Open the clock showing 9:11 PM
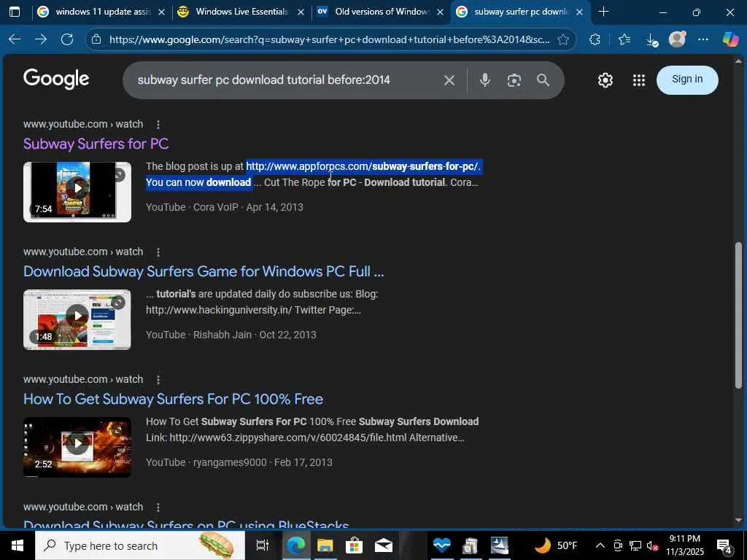 [x=684, y=545]
